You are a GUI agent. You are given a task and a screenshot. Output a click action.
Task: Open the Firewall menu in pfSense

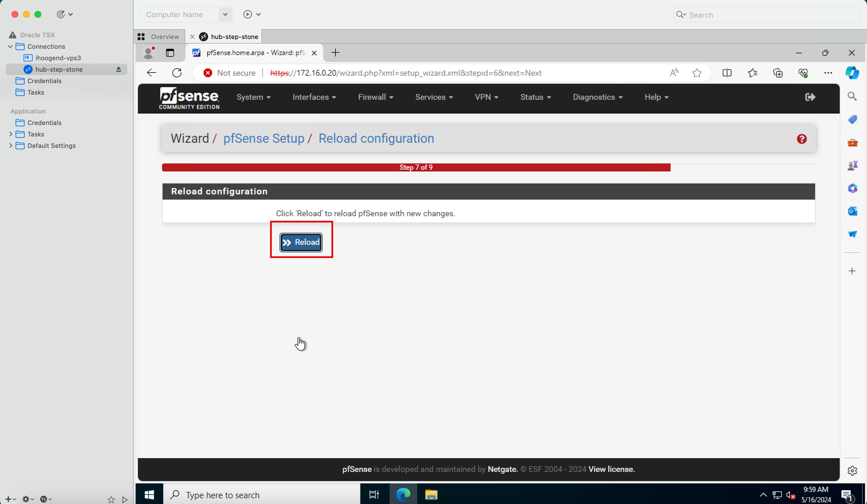tap(375, 97)
